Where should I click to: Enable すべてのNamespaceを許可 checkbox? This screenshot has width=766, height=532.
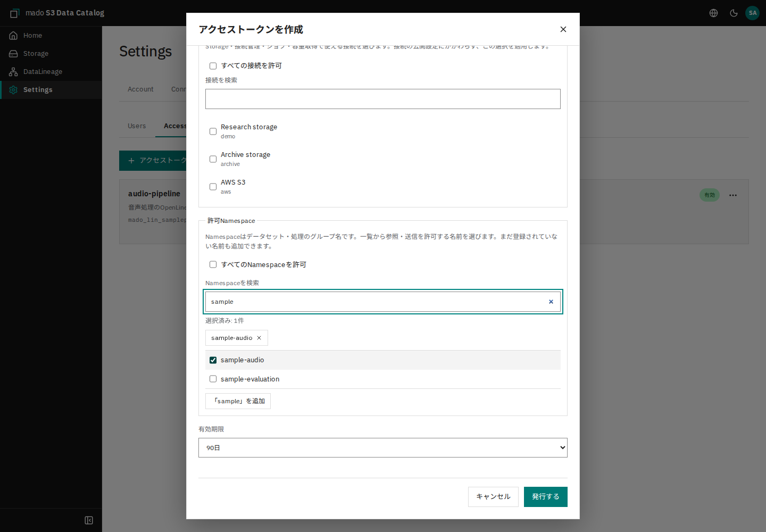click(213, 264)
